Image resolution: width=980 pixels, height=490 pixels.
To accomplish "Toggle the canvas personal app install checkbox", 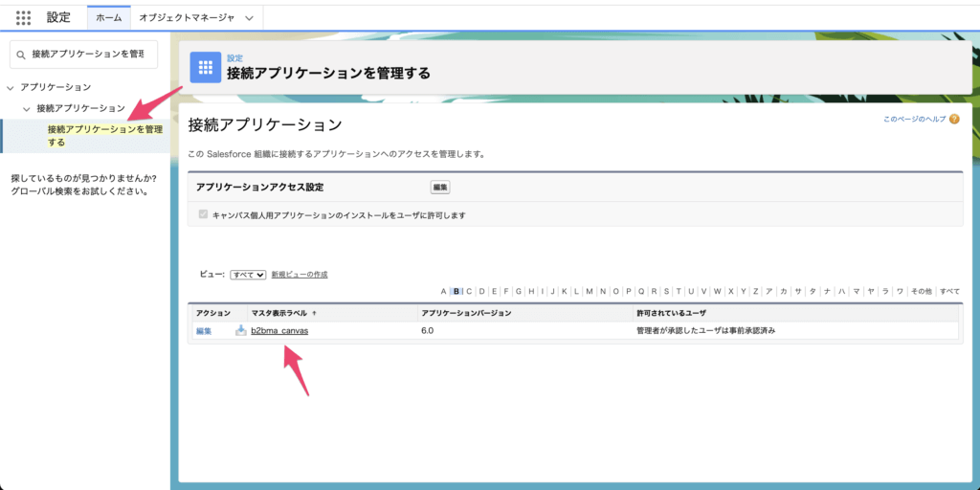I will (203, 214).
